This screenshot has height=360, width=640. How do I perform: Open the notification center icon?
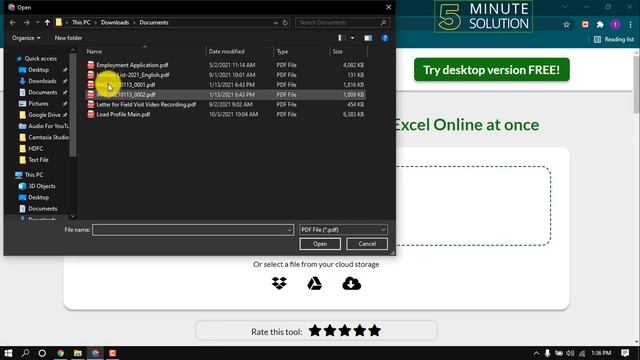625,353
